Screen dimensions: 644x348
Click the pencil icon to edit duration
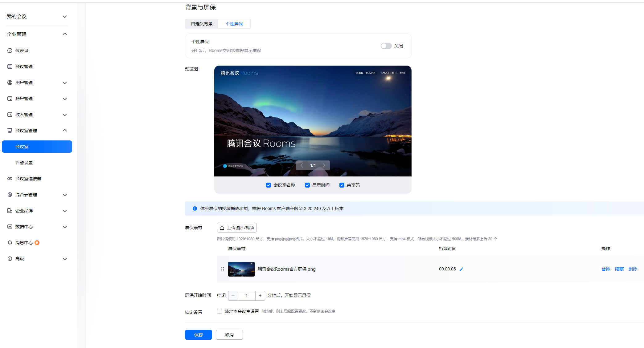coord(461,269)
